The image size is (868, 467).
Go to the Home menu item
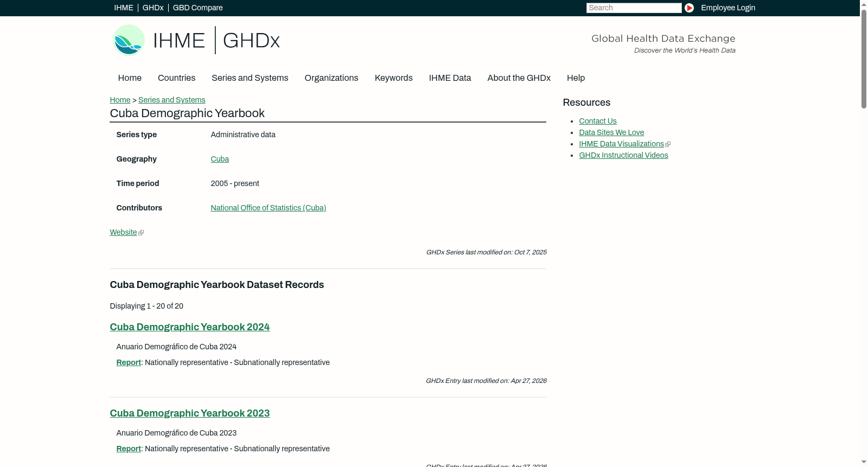click(x=130, y=78)
